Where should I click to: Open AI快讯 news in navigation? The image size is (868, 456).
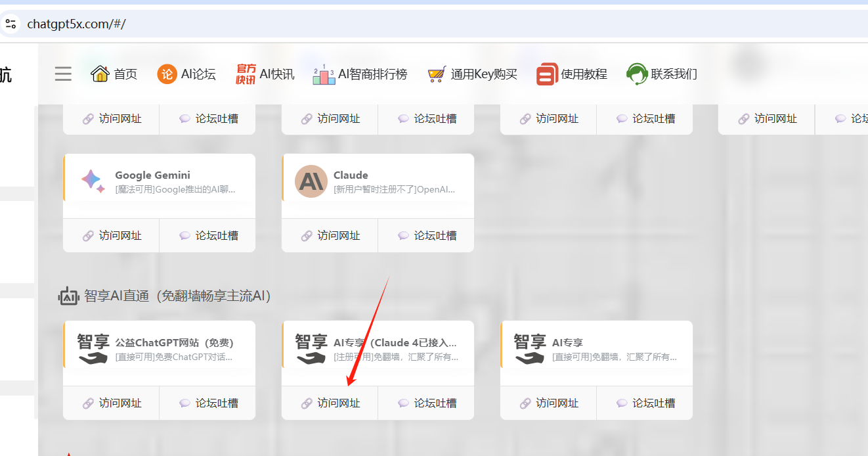(265, 74)
